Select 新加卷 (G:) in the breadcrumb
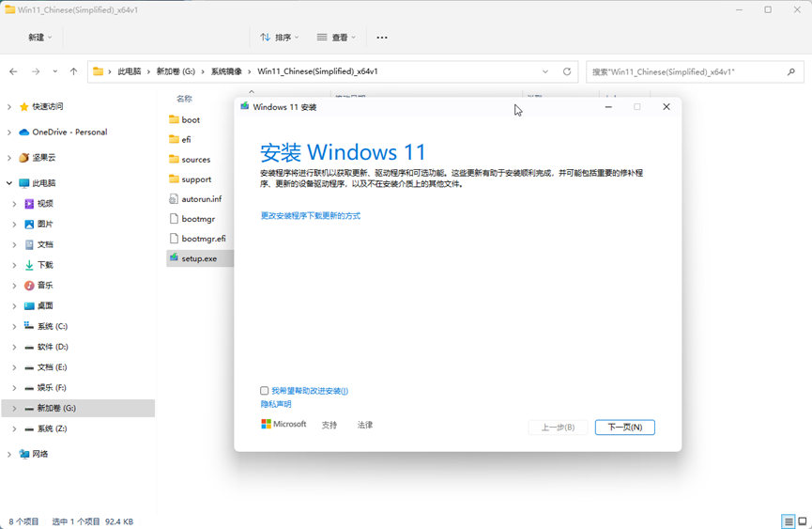The width and height of the screenshot is (812, 529). 176,71
